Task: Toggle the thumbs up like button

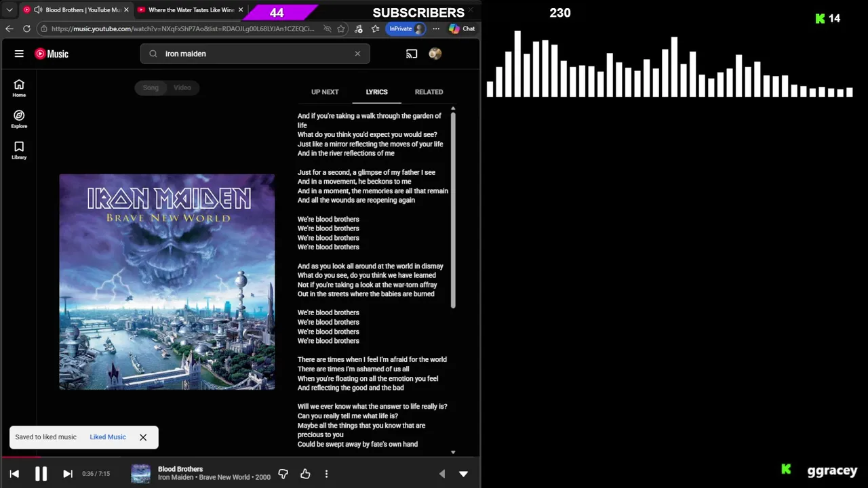Action: [x=305, y=474]
